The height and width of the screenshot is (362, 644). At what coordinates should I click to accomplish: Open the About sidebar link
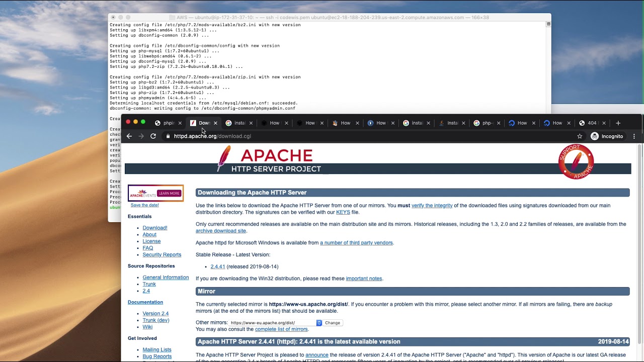(x=149, y=235)
